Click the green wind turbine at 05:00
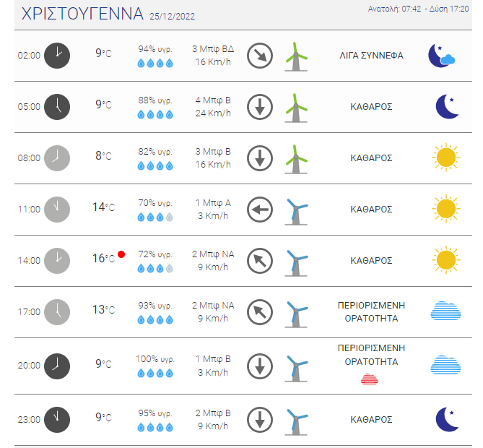The image size is (483, 448). [296, 108]
